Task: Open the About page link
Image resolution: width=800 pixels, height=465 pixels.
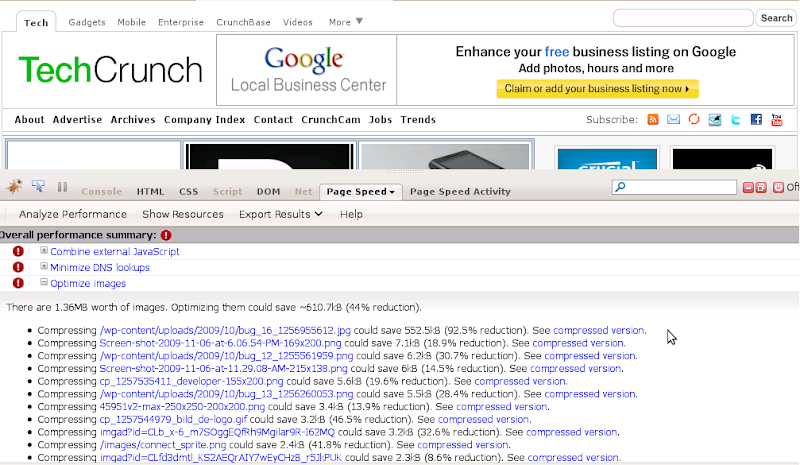Action: pyautogui.click(x=29, y=119)
